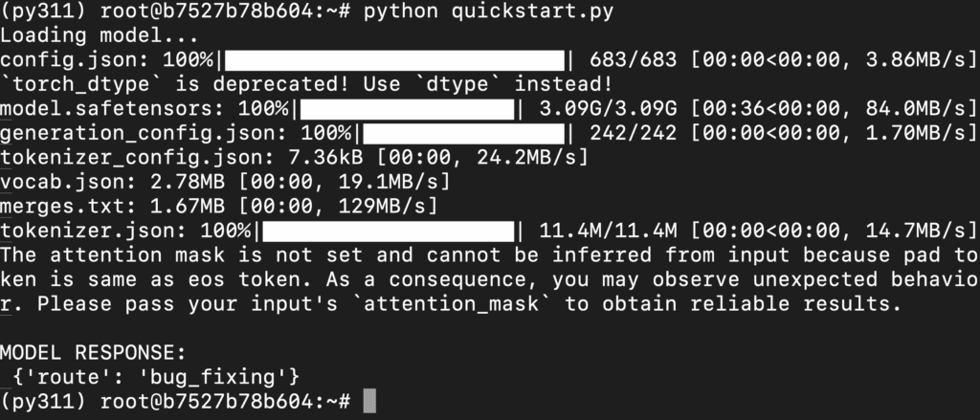Screen dimensions: 980x420
Task: Click the 'Loading model...' output line
Action: (x=84, y=35)
